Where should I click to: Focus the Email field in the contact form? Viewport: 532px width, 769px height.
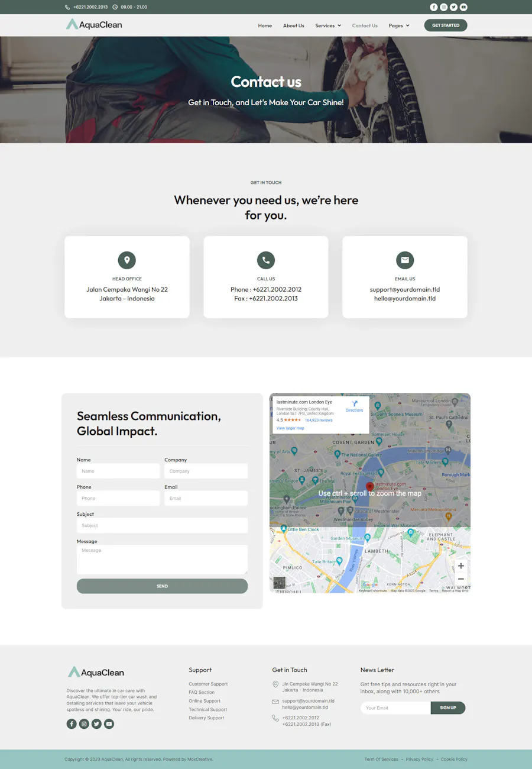206,498
